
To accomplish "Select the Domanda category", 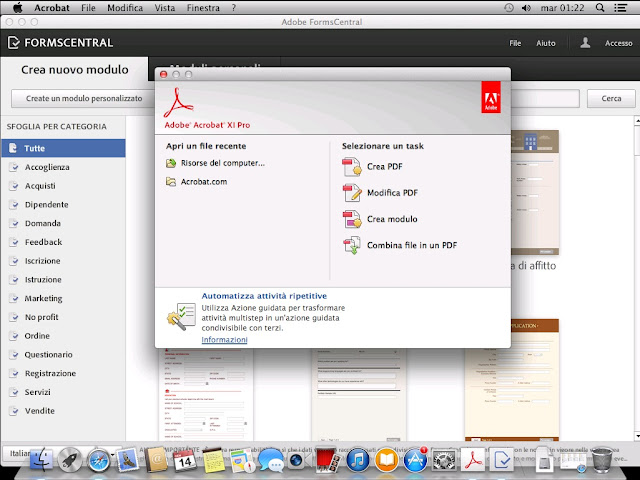I will 63,223.
